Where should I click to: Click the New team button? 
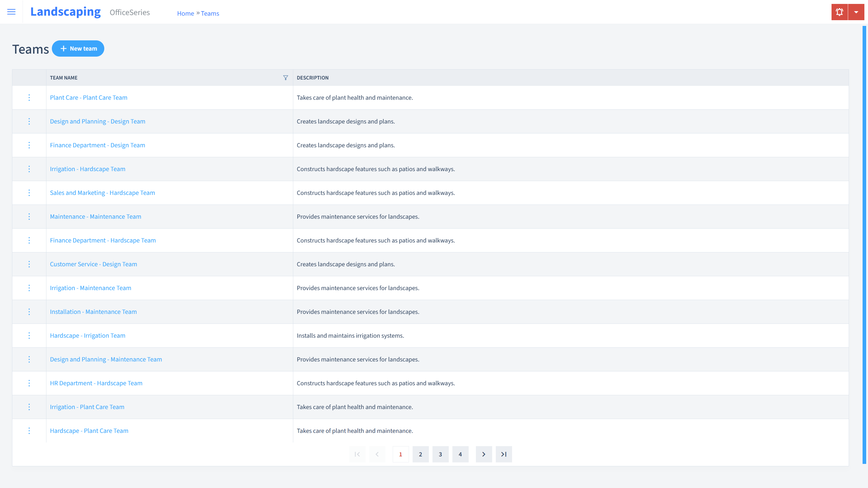click(78, 48)
